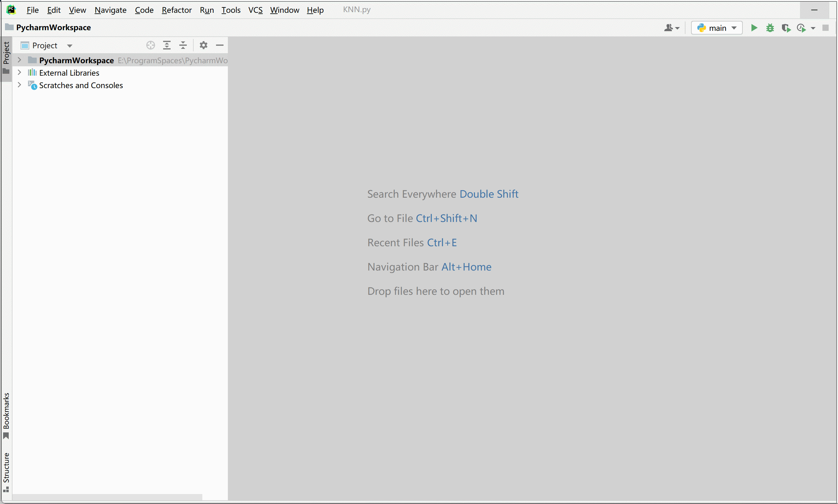The image size is (838, 504).
Task: Toggle the Bookmarks tool window sidebar tab
Action: pyautogui.click(x=6, y=415)
